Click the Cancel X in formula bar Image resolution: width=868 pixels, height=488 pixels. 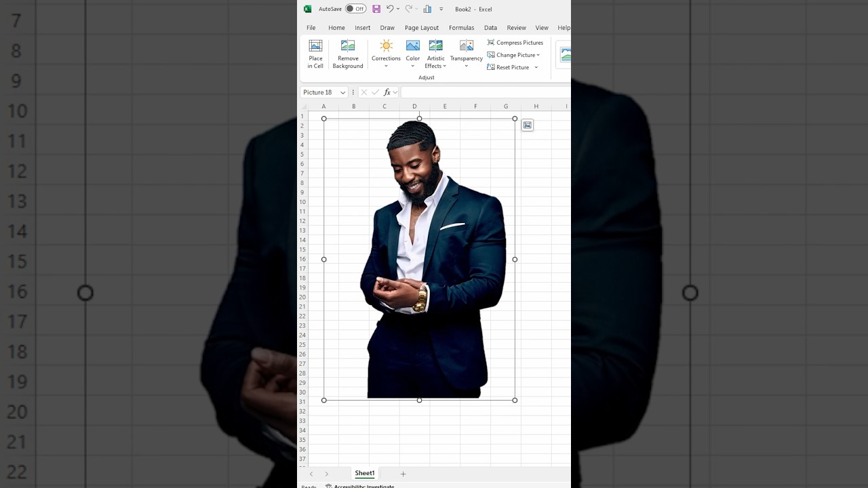[x=364, y=92]
